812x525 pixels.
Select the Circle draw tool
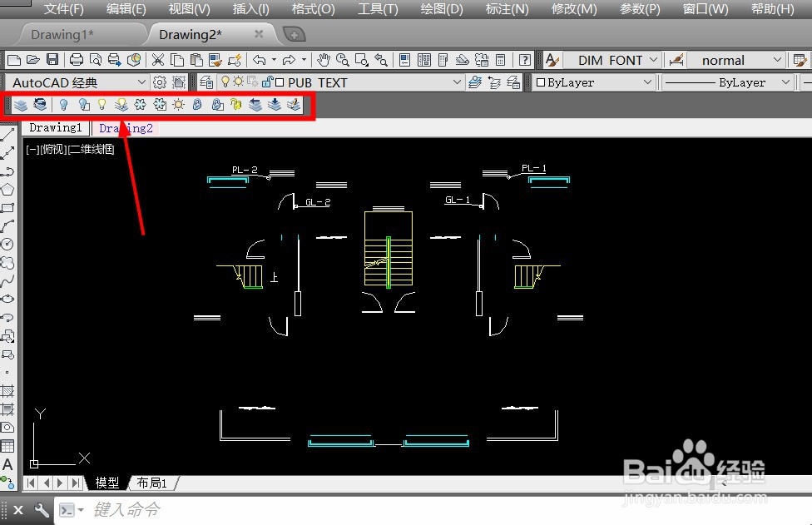[x=7, y=244]
